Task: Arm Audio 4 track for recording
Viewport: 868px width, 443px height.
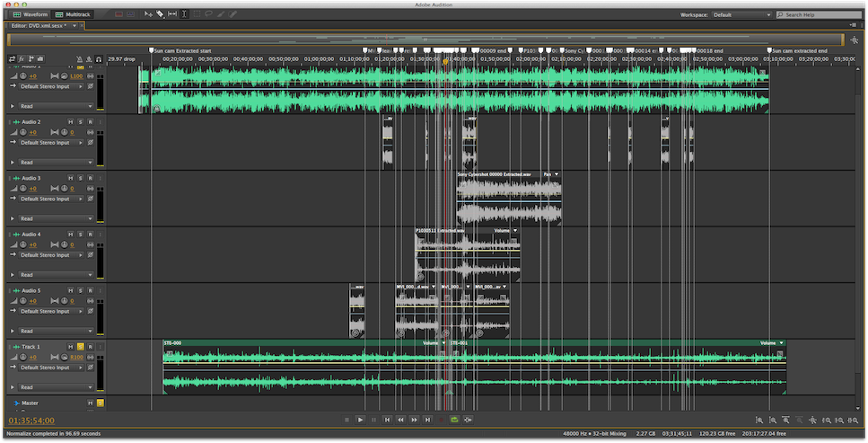Action: click(x=90, y=235)
